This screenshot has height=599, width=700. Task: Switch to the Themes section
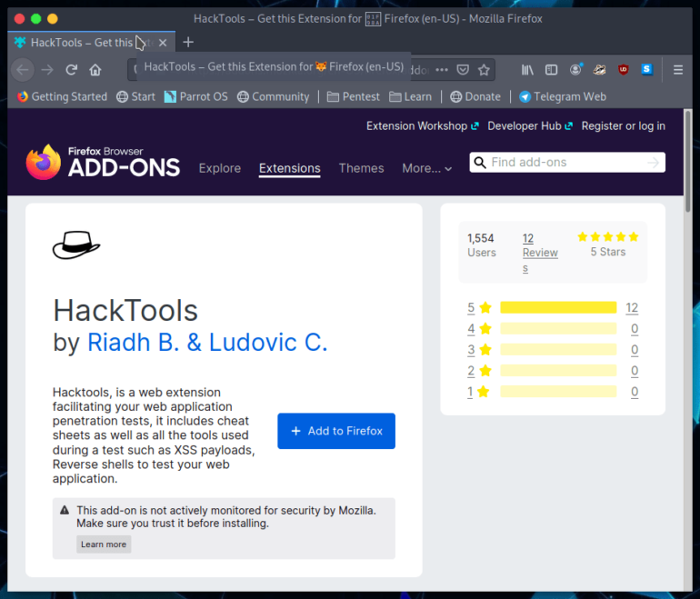click(361, 168)
